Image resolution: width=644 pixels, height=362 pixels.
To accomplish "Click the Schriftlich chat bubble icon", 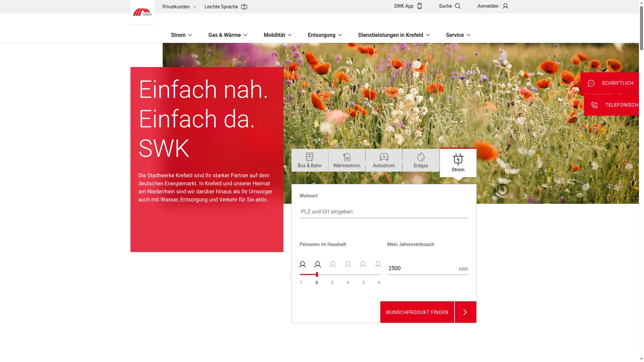I will click(591, 83).
